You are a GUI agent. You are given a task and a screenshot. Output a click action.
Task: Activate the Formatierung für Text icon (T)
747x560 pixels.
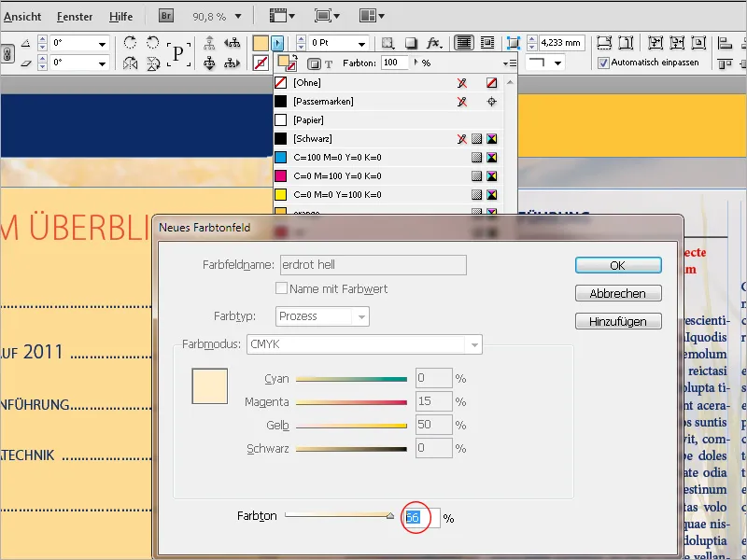[328, 63]
